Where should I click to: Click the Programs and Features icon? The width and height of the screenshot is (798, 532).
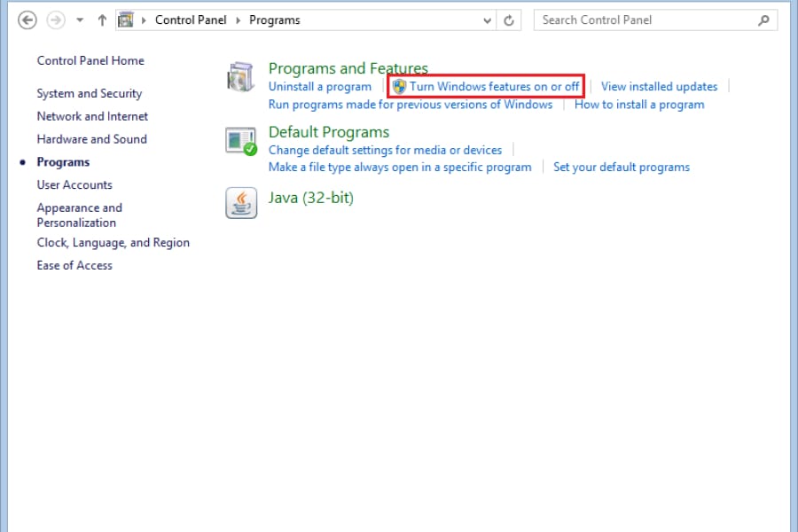click(240, 77)
